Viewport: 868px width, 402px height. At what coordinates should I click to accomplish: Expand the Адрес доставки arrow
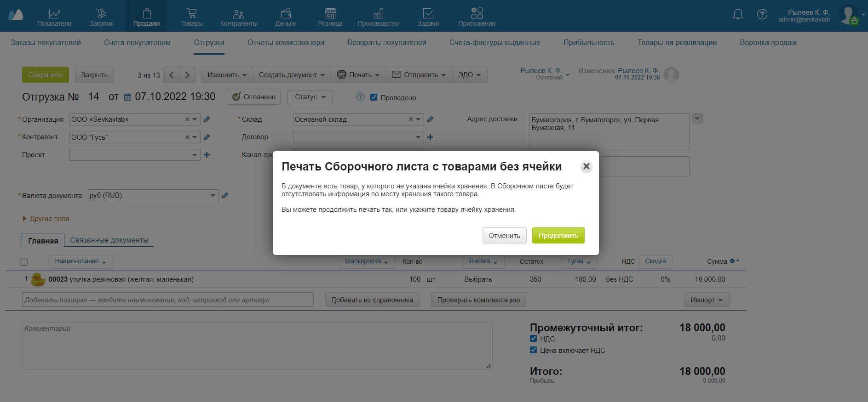697,119
